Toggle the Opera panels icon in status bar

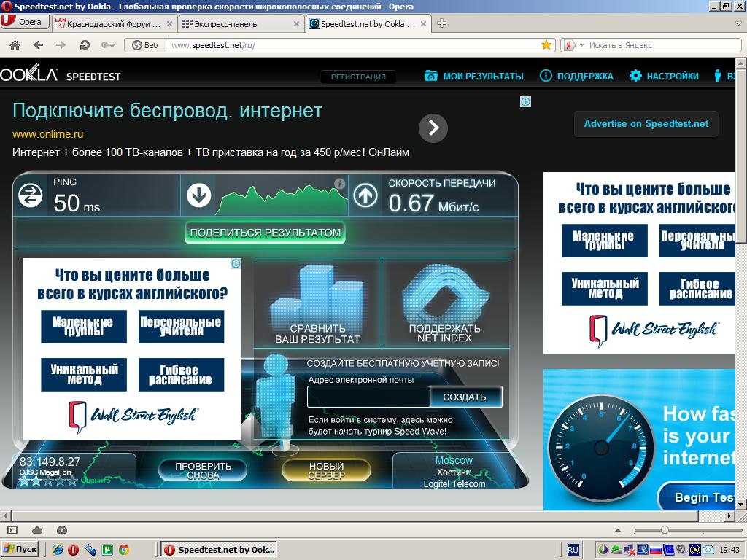coord(13,530)
